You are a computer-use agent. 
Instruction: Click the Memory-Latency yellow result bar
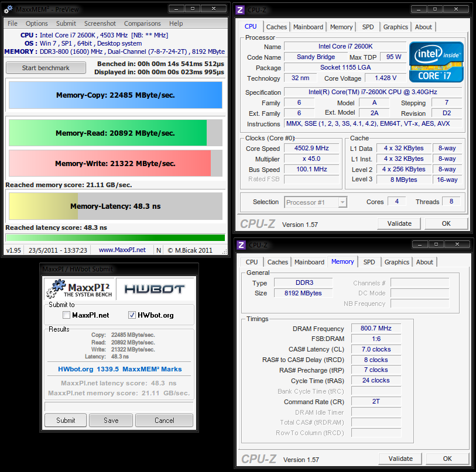coord(115,206)
